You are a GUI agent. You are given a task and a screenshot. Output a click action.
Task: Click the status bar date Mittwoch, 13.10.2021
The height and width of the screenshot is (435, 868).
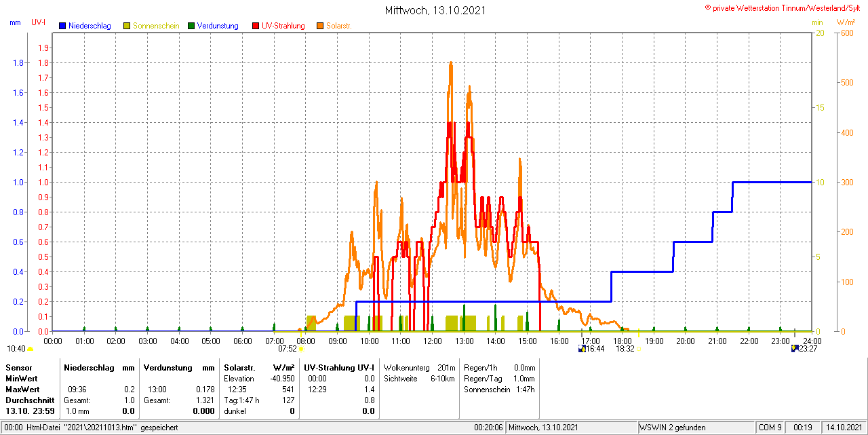click(543, 428)
